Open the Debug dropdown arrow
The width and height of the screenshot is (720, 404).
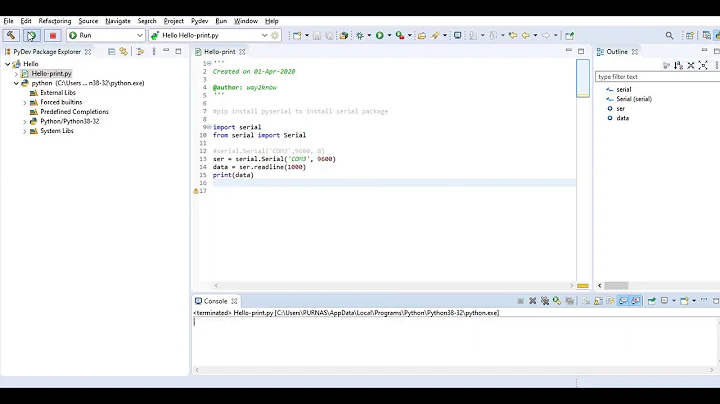click(x=369, y=35)
